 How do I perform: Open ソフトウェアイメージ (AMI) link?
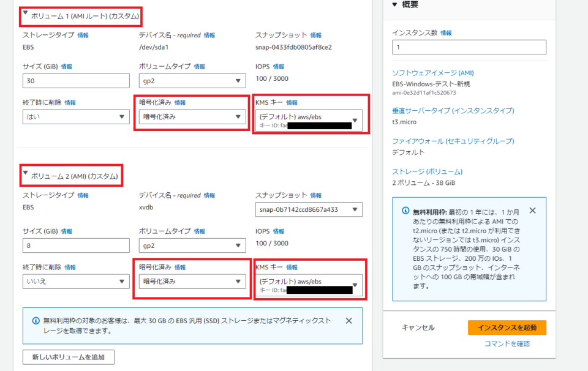(433, 73)
